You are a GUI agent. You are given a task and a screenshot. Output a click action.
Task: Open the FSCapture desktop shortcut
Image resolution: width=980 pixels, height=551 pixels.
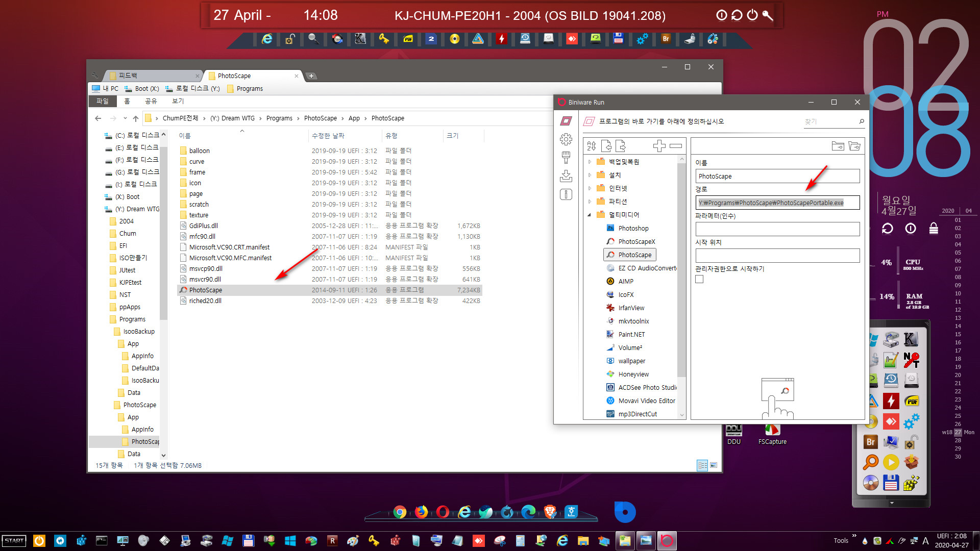[x=772, y=435]
